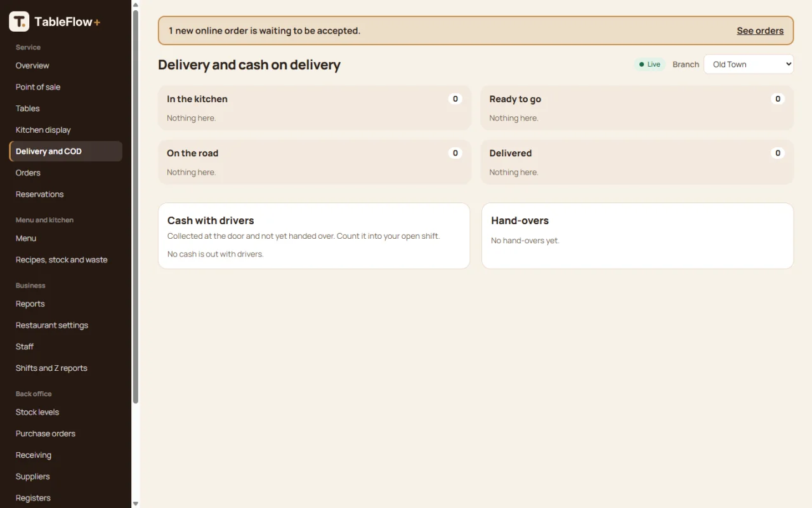Select Delivery and COD in sidebar
This screenshot has height=508, width=812.
[65, 151]
